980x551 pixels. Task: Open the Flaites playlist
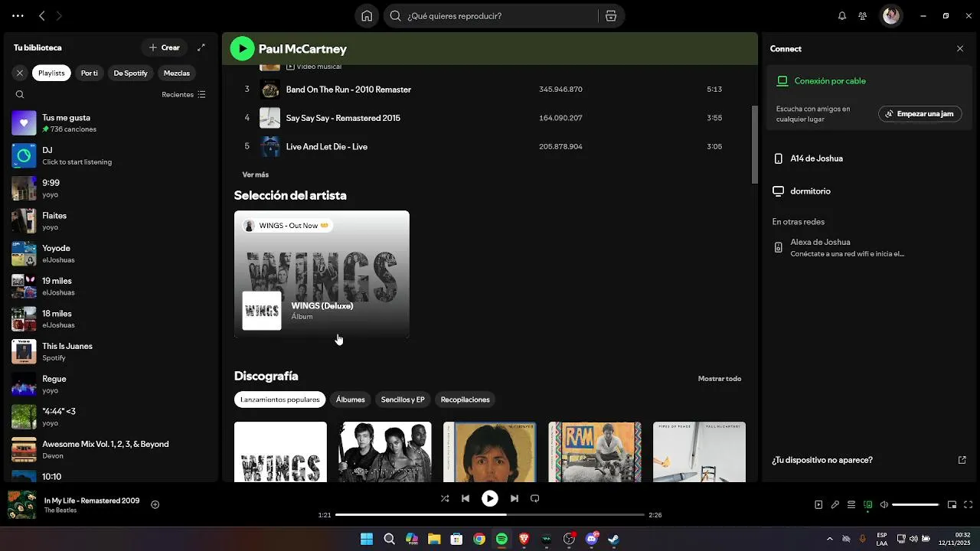pyautogui.click(x=111, y=221)
